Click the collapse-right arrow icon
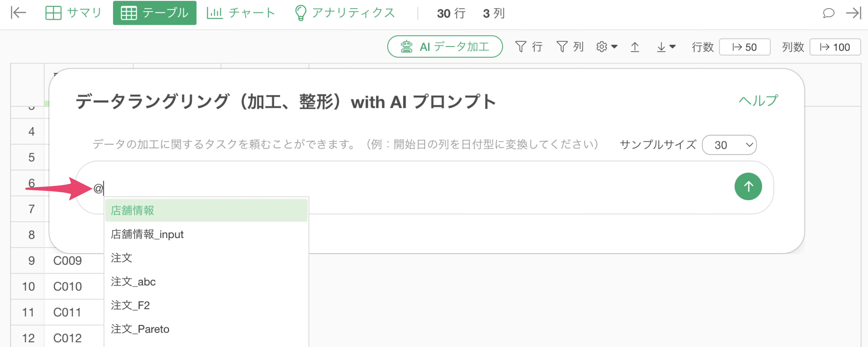Viewport: 868px width, 347px height. click(x=853, y=13)
